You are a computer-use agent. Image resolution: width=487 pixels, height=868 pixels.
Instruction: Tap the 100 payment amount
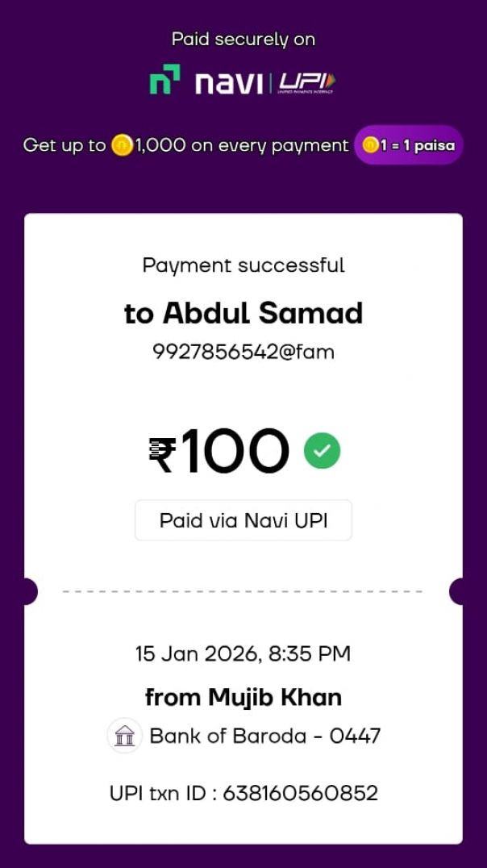click(x=235, y=451)
